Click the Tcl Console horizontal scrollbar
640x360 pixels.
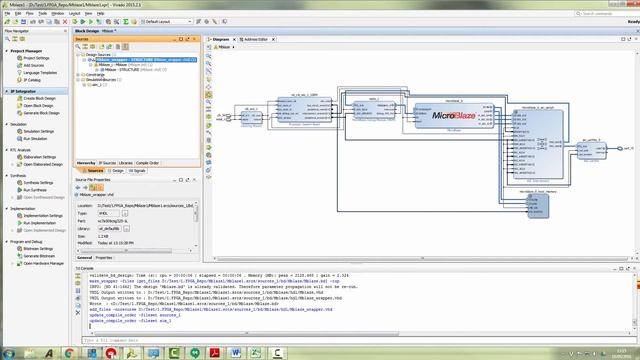coord(247,333)
